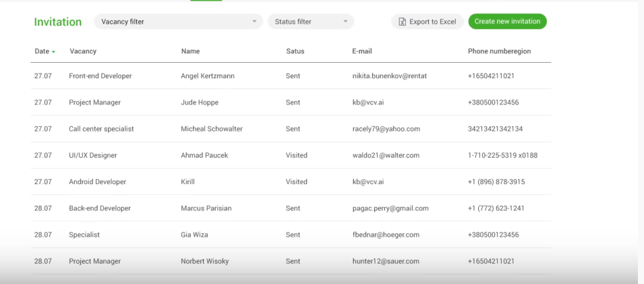The height and width of the screenshot is (284, 644).
Task: Click the Vacancy filter dropdown arrow
Action: pos(254,22)
